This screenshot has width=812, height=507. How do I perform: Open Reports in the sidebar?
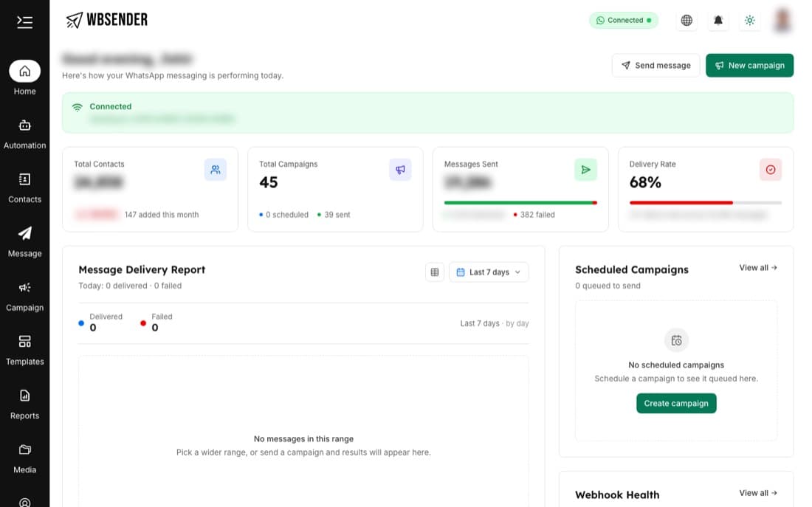24,404
